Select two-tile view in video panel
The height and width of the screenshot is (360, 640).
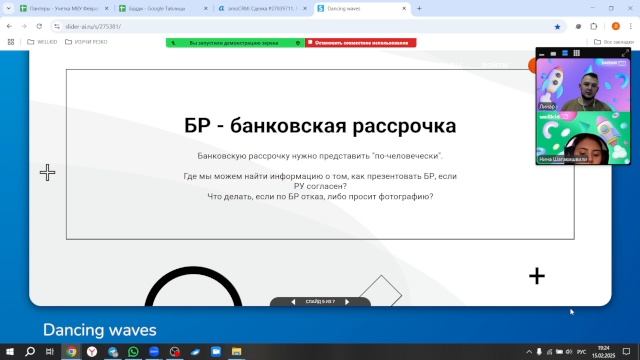[x=565, y=53]
